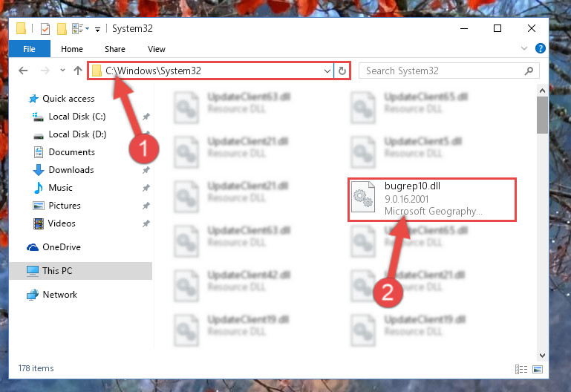Viewport: 571px width, 392px height.
Task: Click the vertical scrollbar thumb
Action: [542, 115]
